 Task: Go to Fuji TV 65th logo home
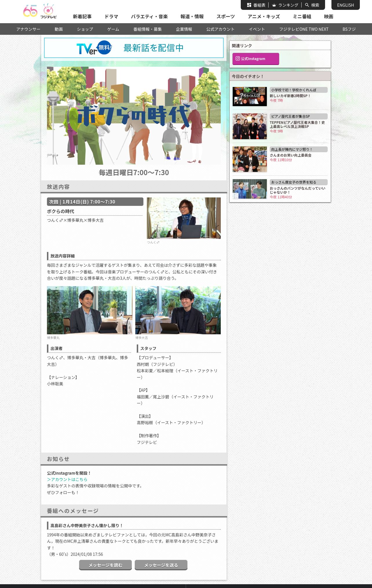[x=40, y=11]
